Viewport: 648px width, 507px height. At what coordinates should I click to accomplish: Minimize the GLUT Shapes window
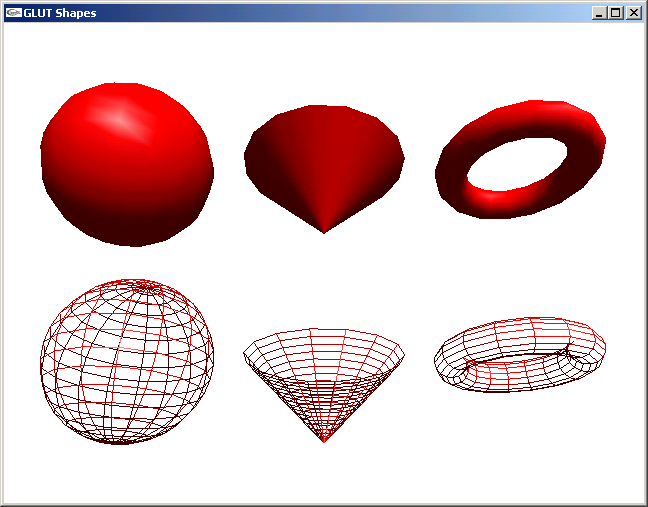(x=598, y=13)
